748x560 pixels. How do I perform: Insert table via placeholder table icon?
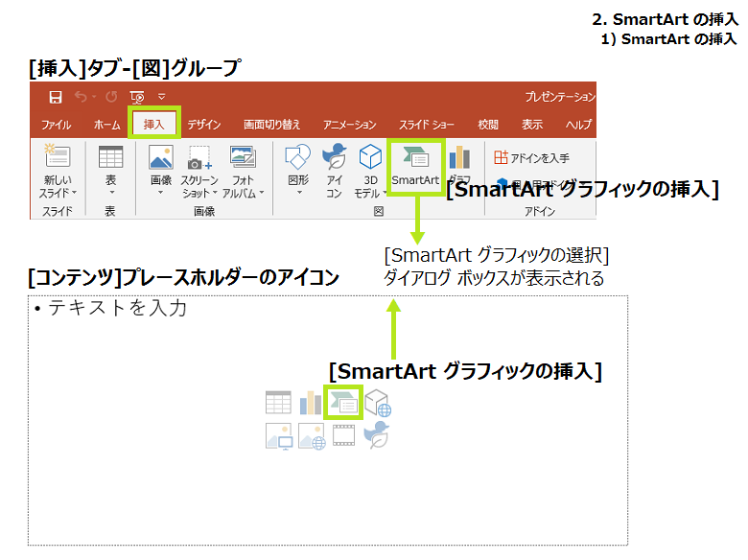278,403
